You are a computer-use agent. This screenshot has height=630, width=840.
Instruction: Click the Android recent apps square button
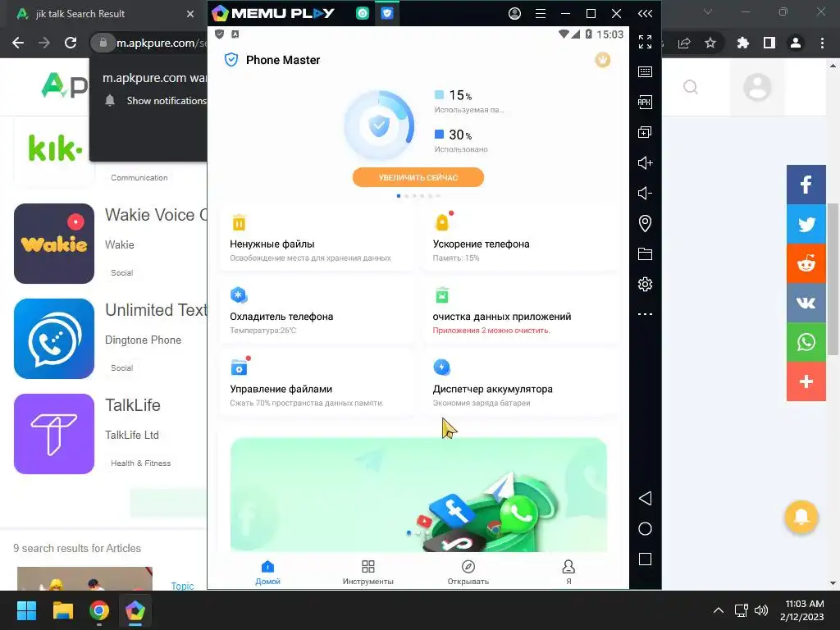pos(645,559)
